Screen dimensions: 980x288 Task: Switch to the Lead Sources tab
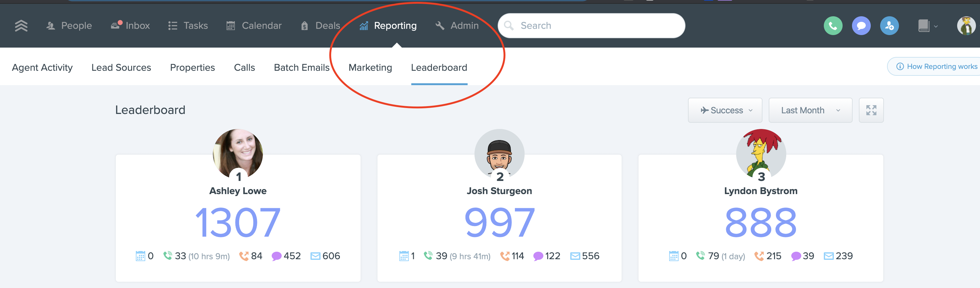(121, 67)
